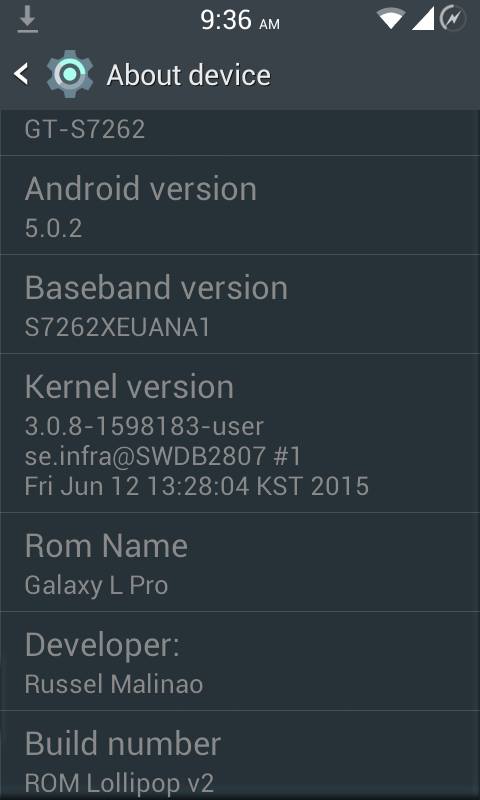Tap the download notification icon
This screenshot has width=480, height=800.
[x=28, y=21]
